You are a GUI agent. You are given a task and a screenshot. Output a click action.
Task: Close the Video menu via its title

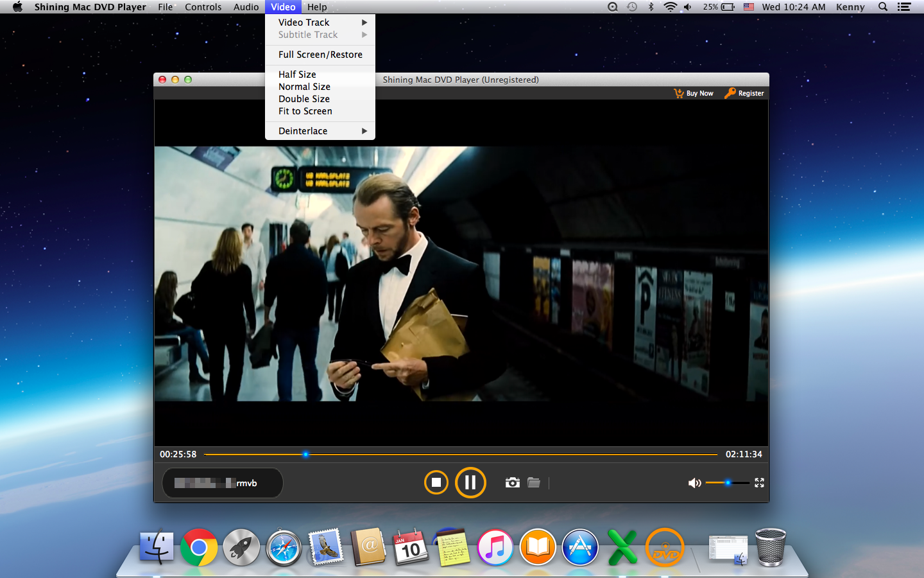click(x=283, y=7)
